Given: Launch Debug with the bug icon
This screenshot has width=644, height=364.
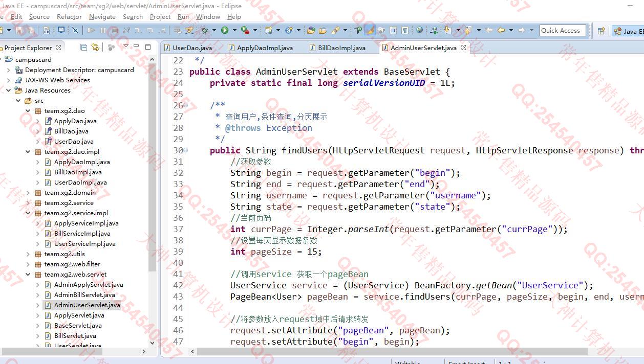Looking at the screenshot, I should [x=204, y=30].
